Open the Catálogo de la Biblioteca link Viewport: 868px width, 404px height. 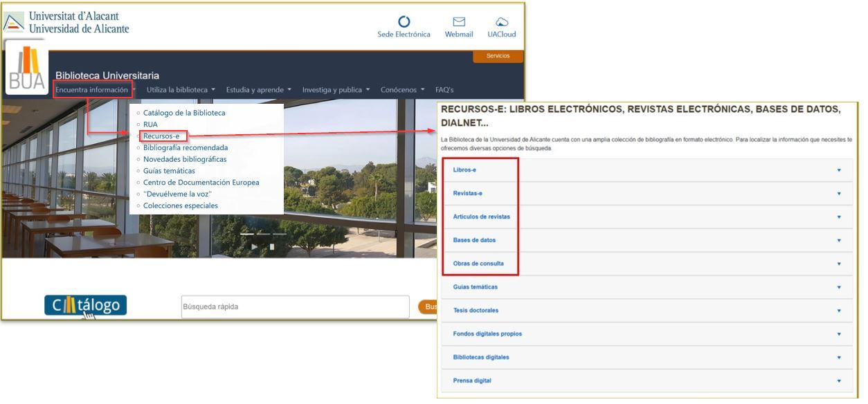(x=184, y=112)
